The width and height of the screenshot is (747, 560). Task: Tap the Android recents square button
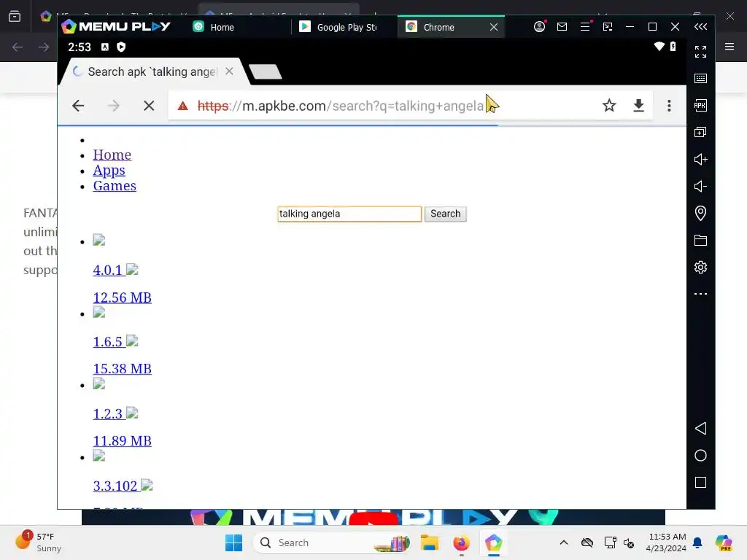[700, 483]
